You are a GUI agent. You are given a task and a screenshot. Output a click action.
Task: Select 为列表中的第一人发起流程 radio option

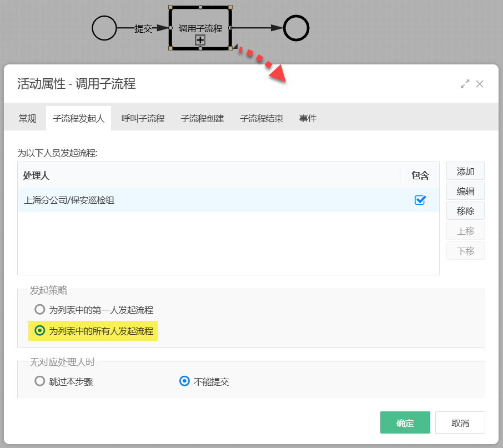tap(39, 310)
